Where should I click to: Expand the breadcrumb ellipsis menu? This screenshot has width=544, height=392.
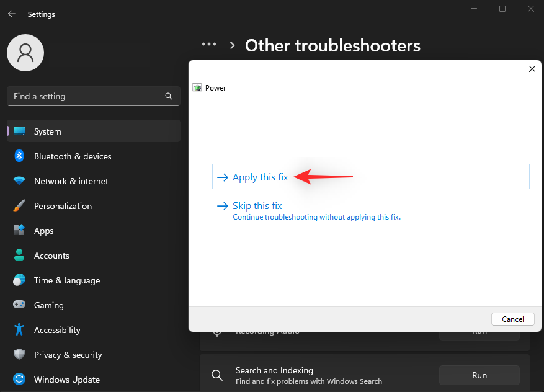(209, 44)
